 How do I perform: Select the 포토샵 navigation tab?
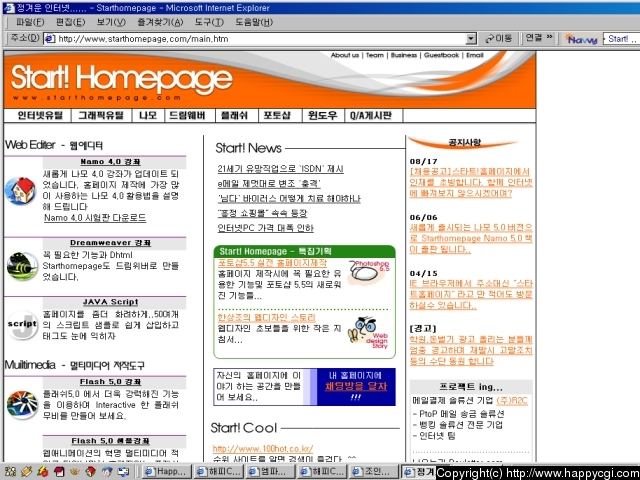277,116
